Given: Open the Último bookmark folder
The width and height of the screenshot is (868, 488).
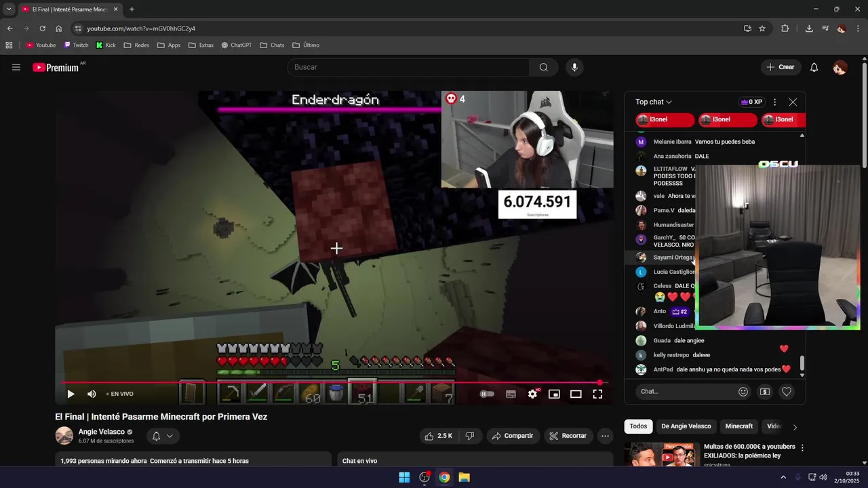Looking at the screenshot, I should tap(306, 45).
